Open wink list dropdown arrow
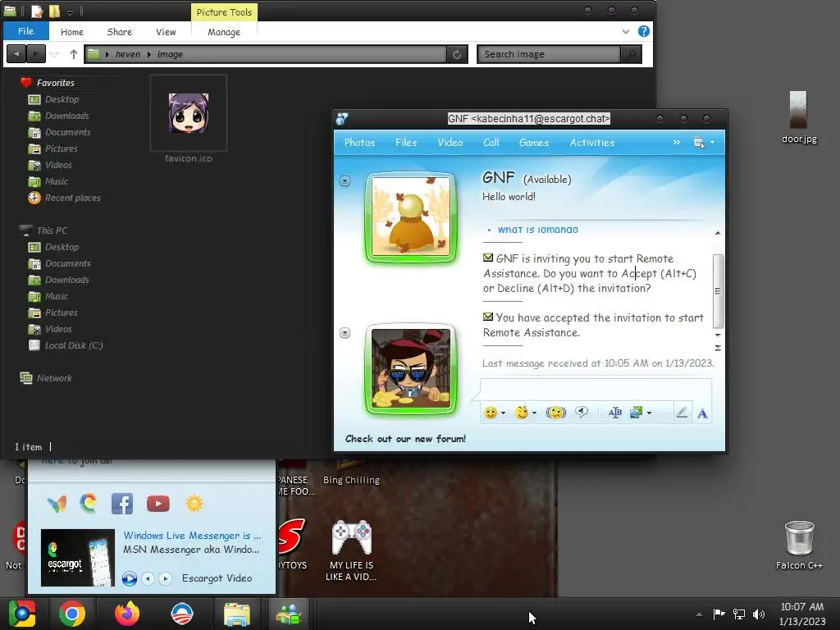The image size is (840, 630). (x=534, y=413)
